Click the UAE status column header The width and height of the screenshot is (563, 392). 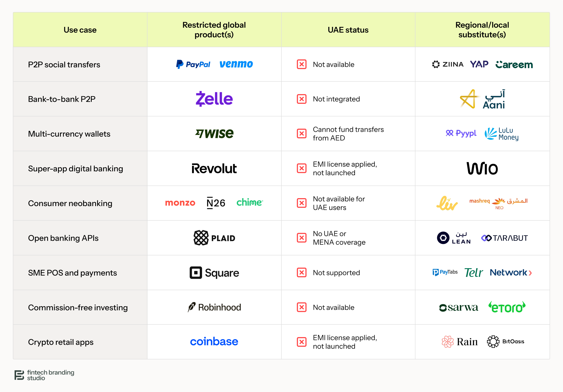click(348, 30)
